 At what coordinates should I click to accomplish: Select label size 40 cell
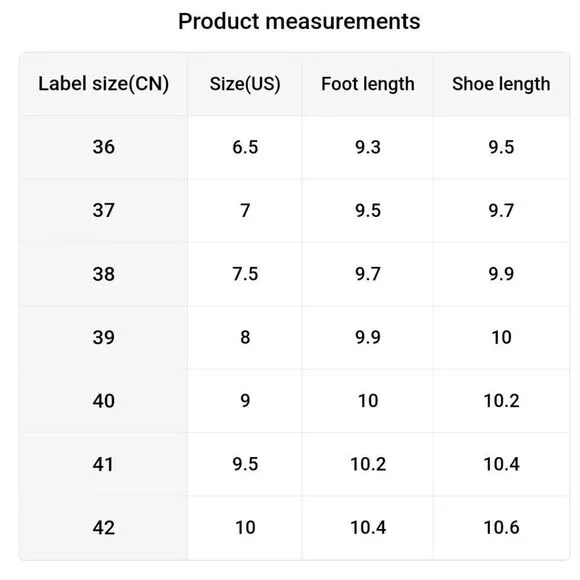pyautogui.click(x=104, y=401)
